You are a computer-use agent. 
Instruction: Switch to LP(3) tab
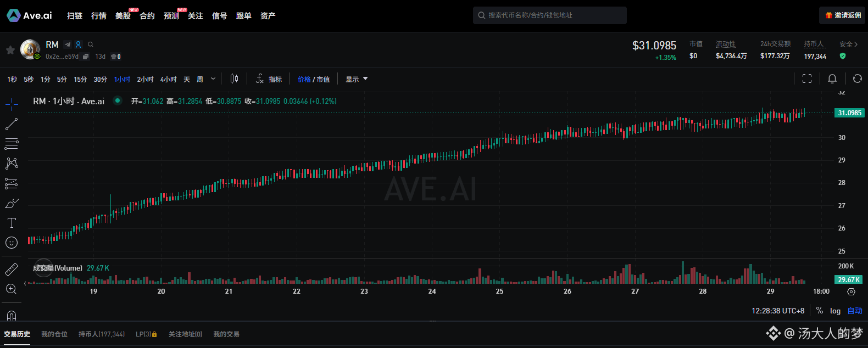146,334
